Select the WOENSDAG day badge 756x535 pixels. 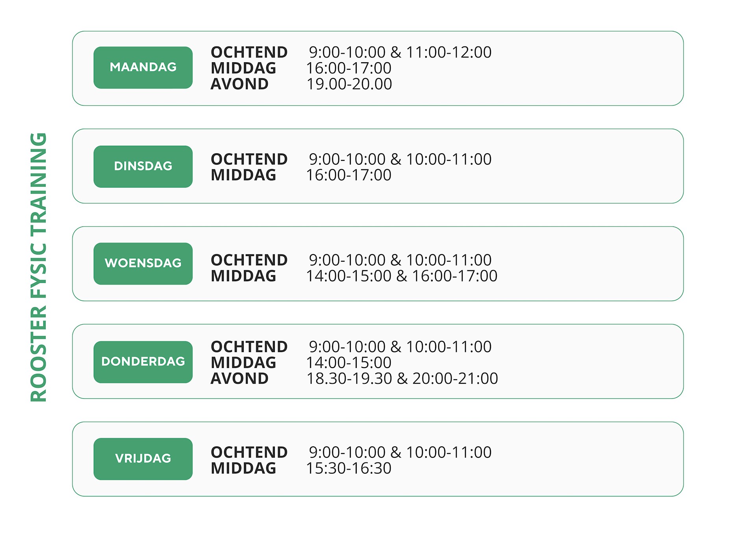click(x=143, y=263)
